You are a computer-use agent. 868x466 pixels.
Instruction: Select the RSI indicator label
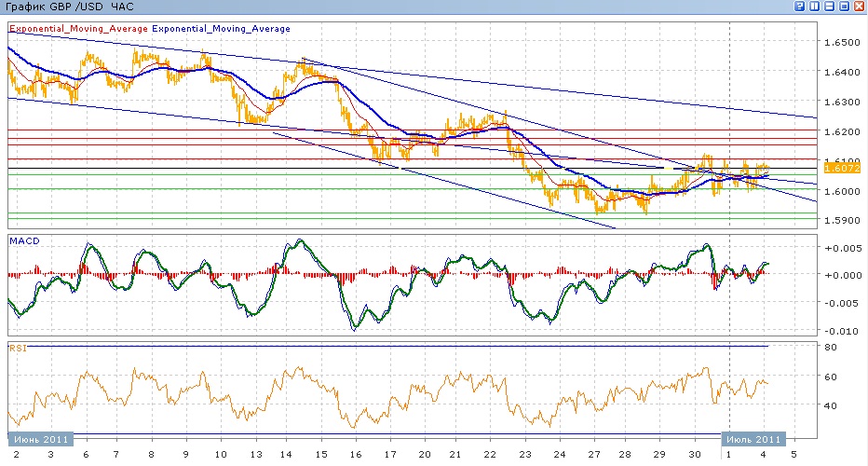18,348
